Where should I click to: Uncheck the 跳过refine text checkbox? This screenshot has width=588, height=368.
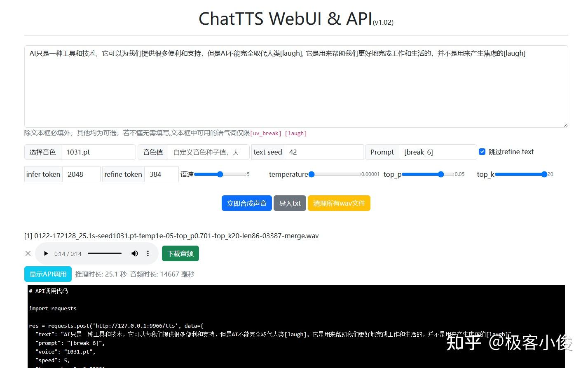(482, 151)
